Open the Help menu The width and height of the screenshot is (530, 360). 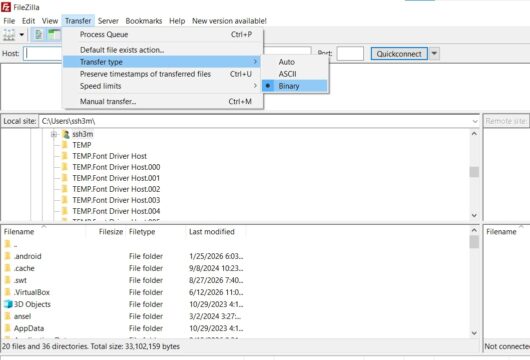(x=177, y=21)
